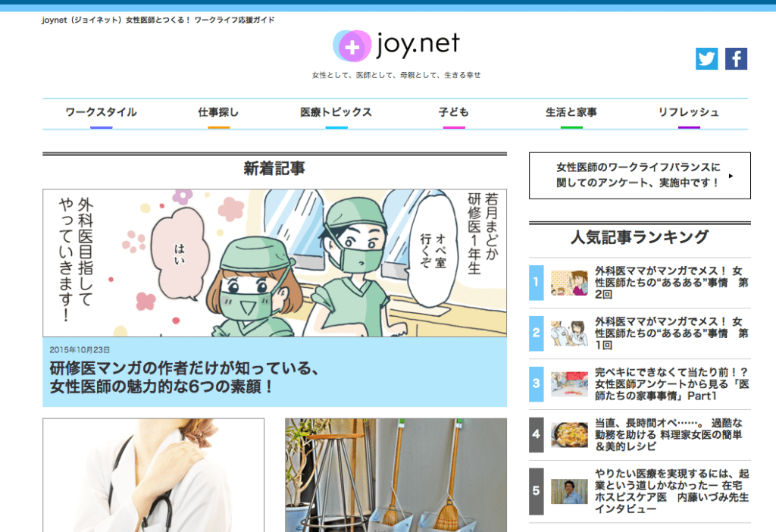776x532 pixels.
Task: Click the joy.net logo
Action: (x=396, y=45)
